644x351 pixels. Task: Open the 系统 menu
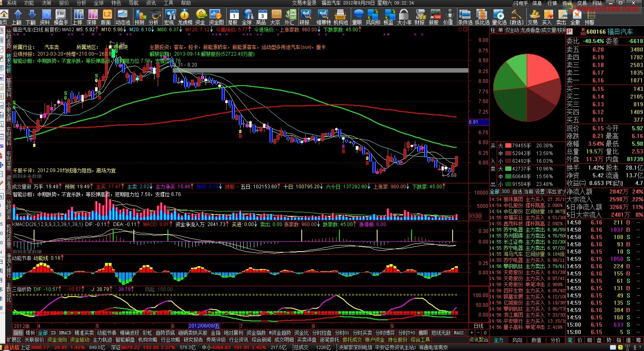click(12, 3)
